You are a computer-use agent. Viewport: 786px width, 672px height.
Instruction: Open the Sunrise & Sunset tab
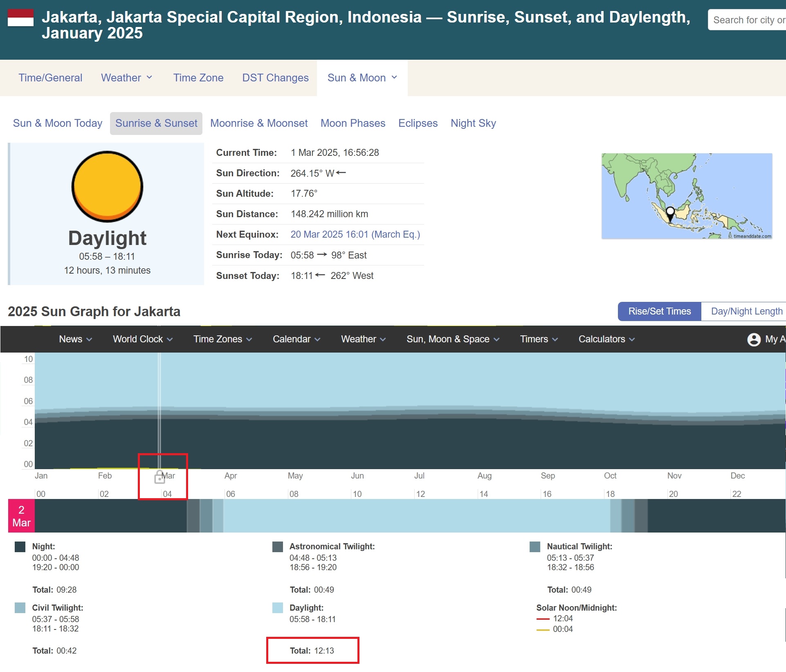[x=156, y=123]
